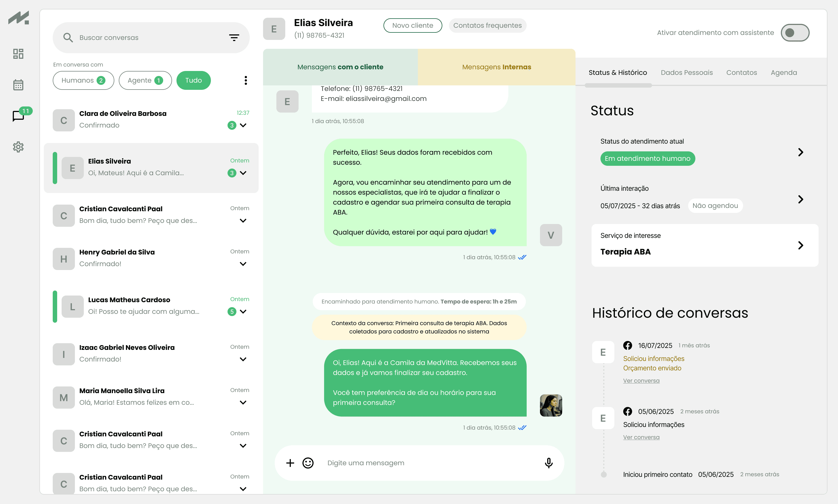Image resolution: width=838 pixels, height=504 pixels.
Task: Click the microphone icon to record audio
Action: [x=549, y=463]
